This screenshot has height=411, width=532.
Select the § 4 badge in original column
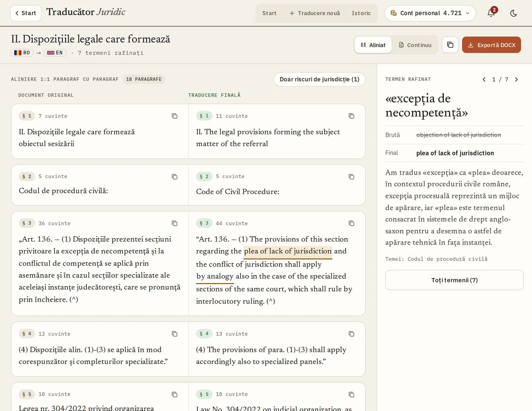(x=27, y=334)
